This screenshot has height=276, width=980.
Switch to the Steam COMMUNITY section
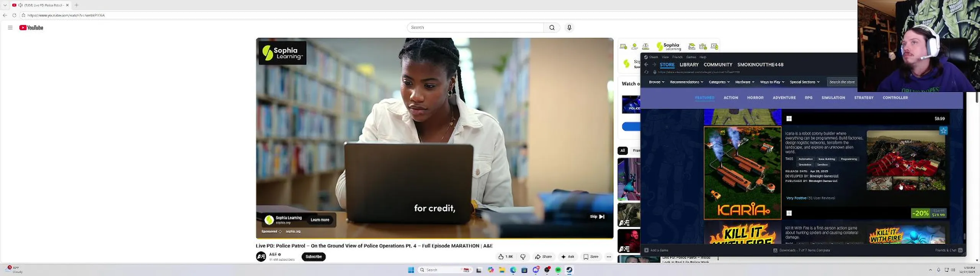718,65
